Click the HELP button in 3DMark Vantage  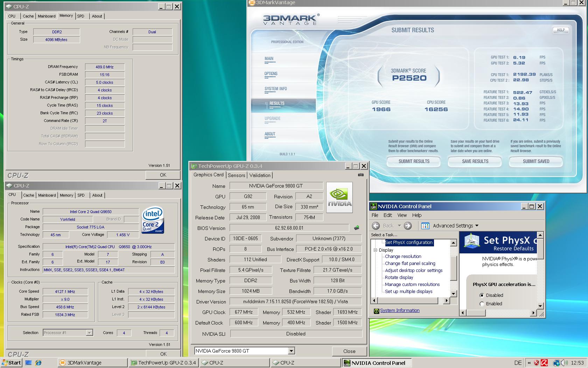tap(561, 30)
